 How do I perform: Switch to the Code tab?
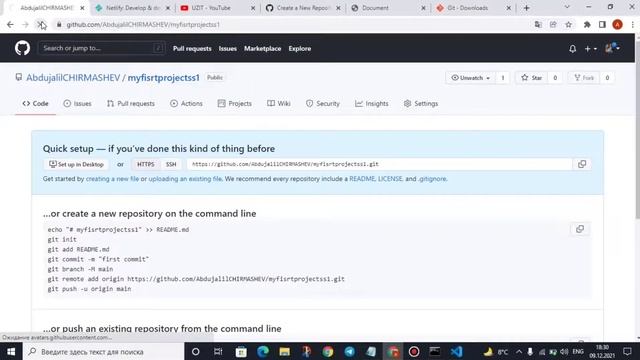click(36, 104)
